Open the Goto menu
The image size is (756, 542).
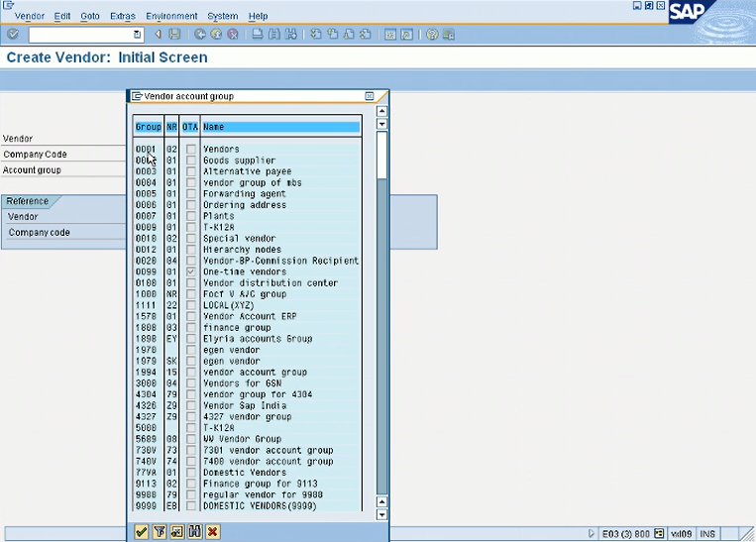tap(90, 16)
